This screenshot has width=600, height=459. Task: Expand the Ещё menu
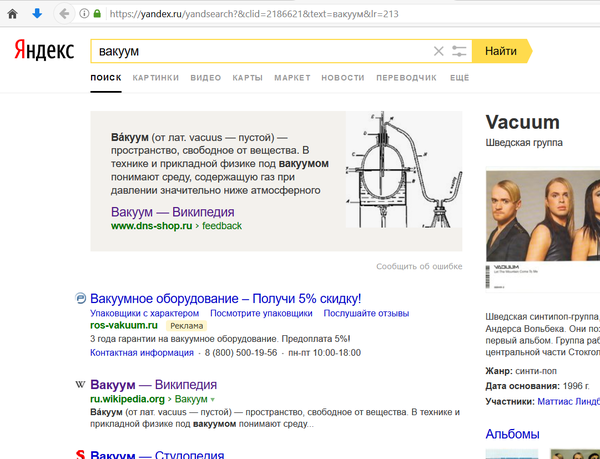460,78
